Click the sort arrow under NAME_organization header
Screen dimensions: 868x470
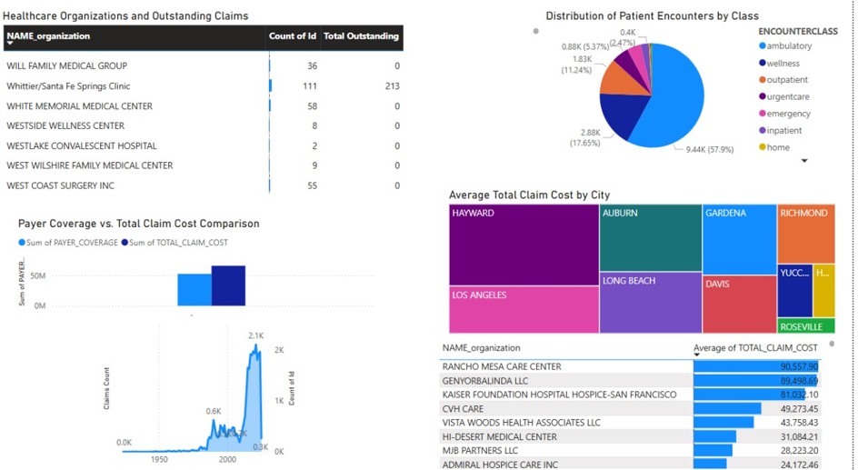10,43
